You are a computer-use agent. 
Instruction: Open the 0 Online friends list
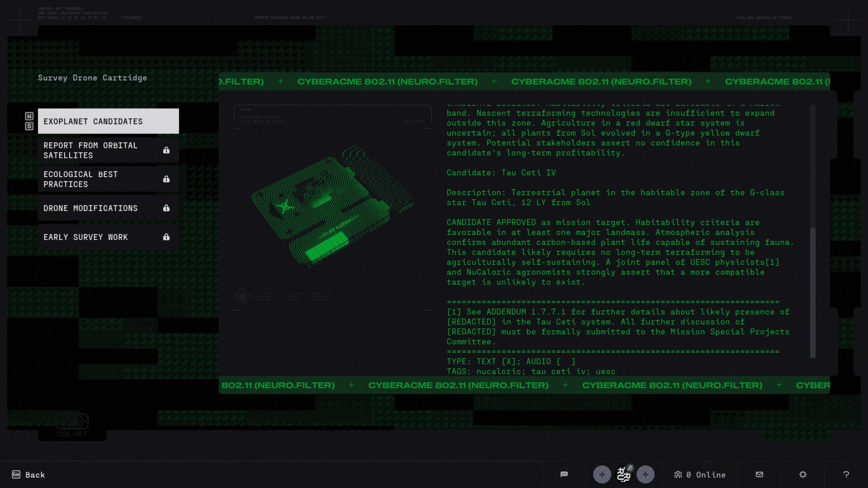click(x=700, y=475)
